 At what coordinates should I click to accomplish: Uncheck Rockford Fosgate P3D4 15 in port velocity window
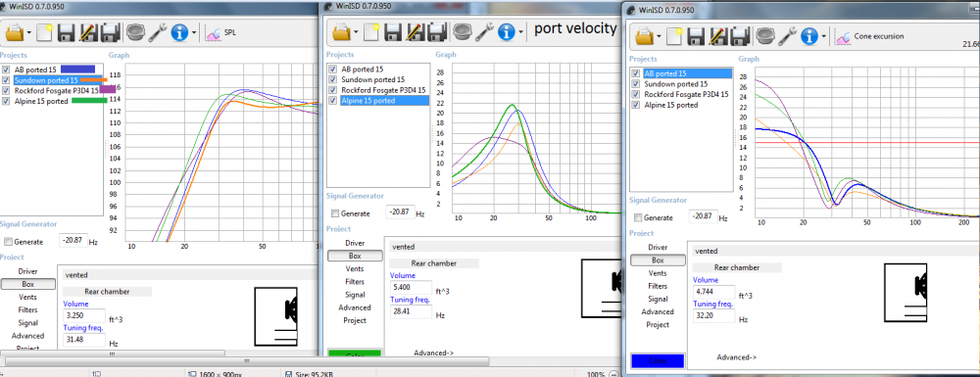click(333, 90)
